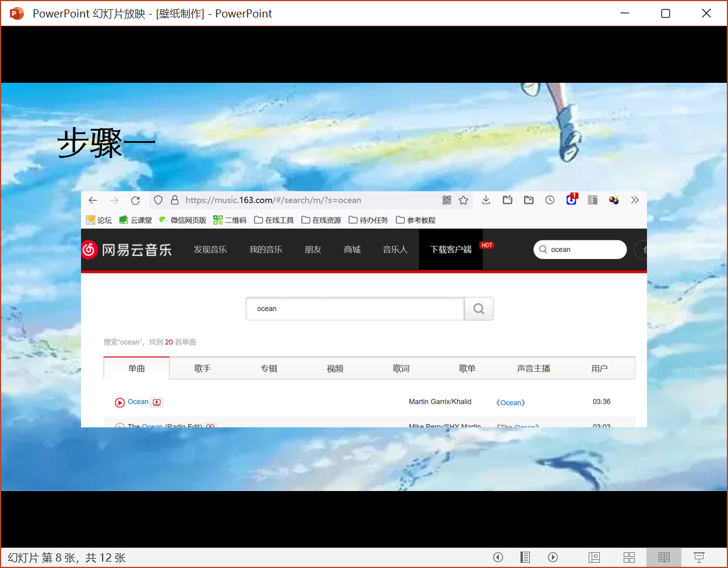Go to 发现音乐 in the navigation bar
This screenshot has width=728, height=568.
pos(210,250)
